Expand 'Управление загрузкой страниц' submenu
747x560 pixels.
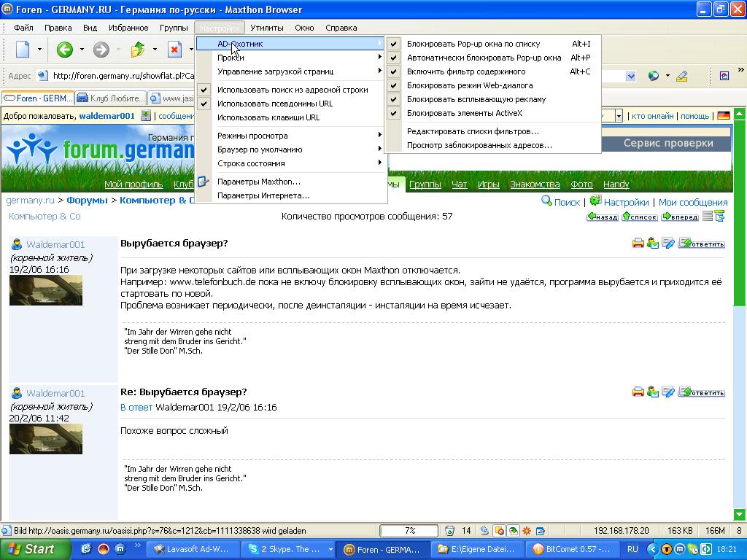pos(290,71)
